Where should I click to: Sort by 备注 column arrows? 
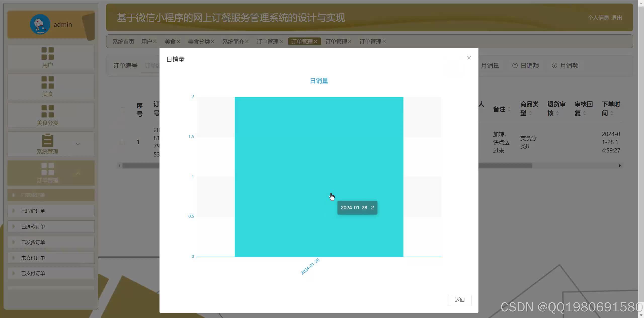tap(509, 109)
